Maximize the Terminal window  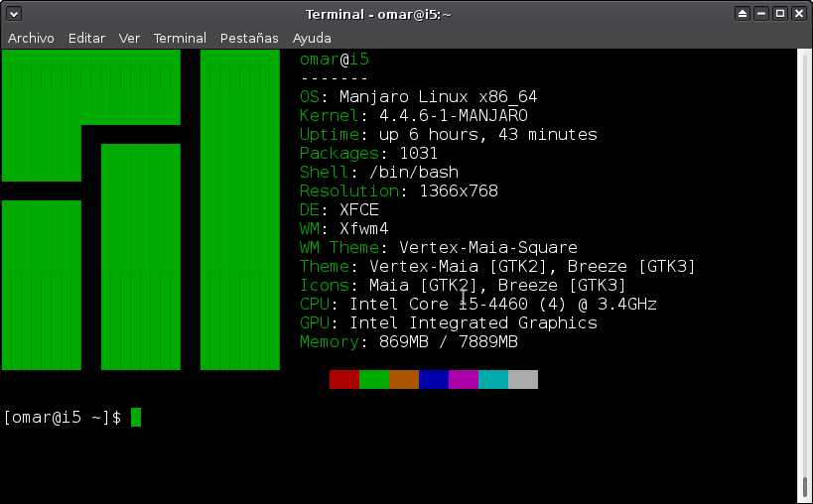[780, 14]
